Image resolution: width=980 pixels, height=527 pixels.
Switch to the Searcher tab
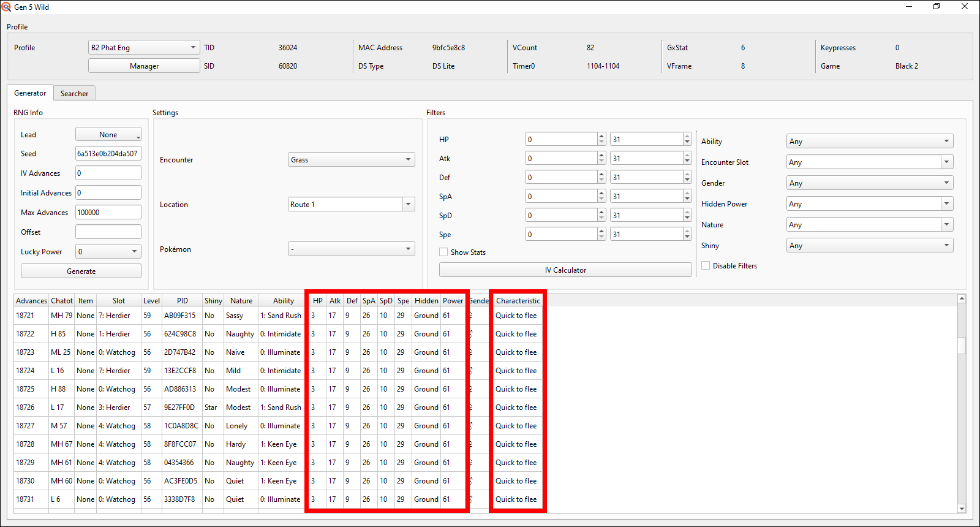point(74,94)
